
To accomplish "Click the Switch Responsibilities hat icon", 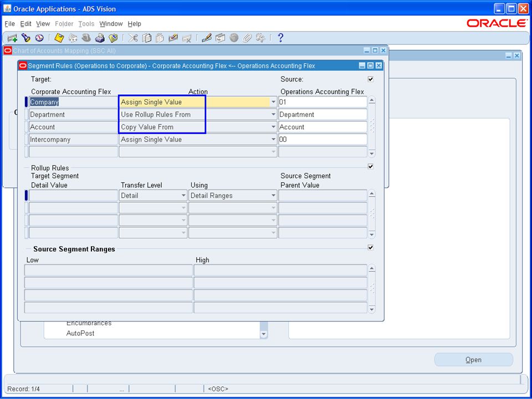I will (86, 38).
